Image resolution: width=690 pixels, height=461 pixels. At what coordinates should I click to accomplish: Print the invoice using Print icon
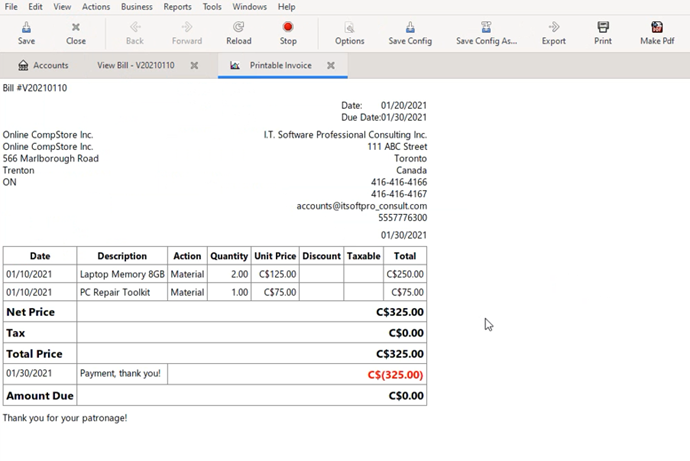(602, 33)
